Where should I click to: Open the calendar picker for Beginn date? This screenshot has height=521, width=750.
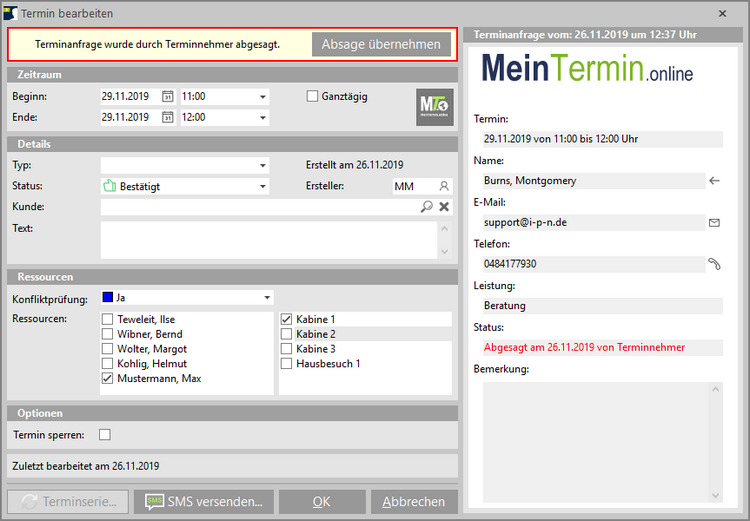tap(167, 97)
